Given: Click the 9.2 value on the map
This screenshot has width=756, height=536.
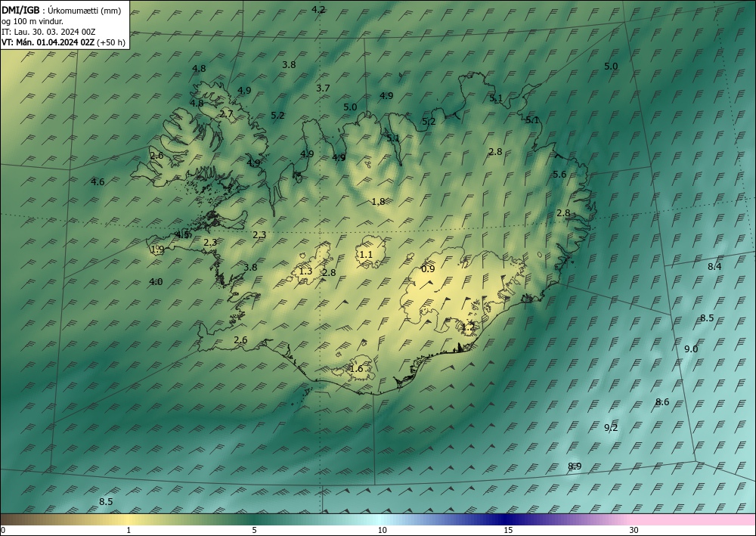Looking at the screenshot, I should tap(611, 428).
